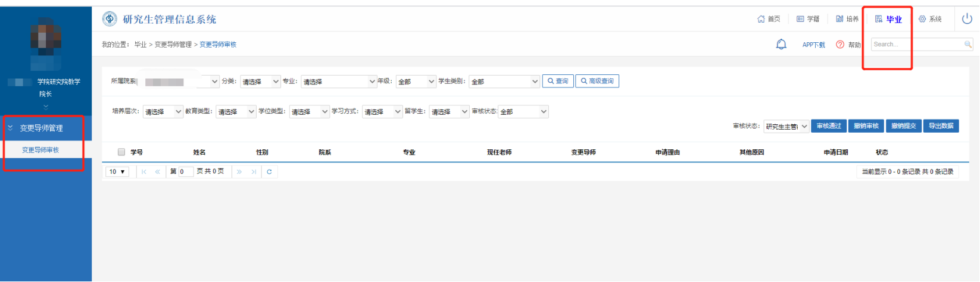
Task: Click the 导出数据 button
Action: [941, 126]
